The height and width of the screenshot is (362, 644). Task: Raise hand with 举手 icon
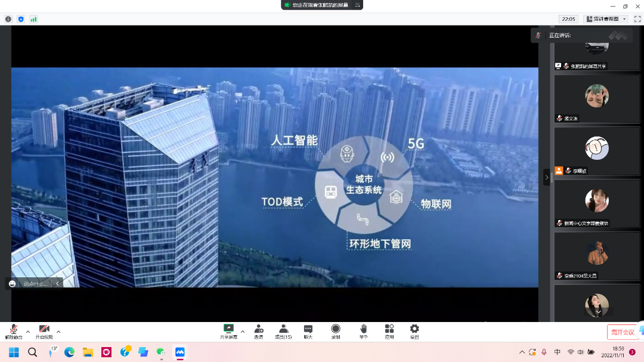363,331
